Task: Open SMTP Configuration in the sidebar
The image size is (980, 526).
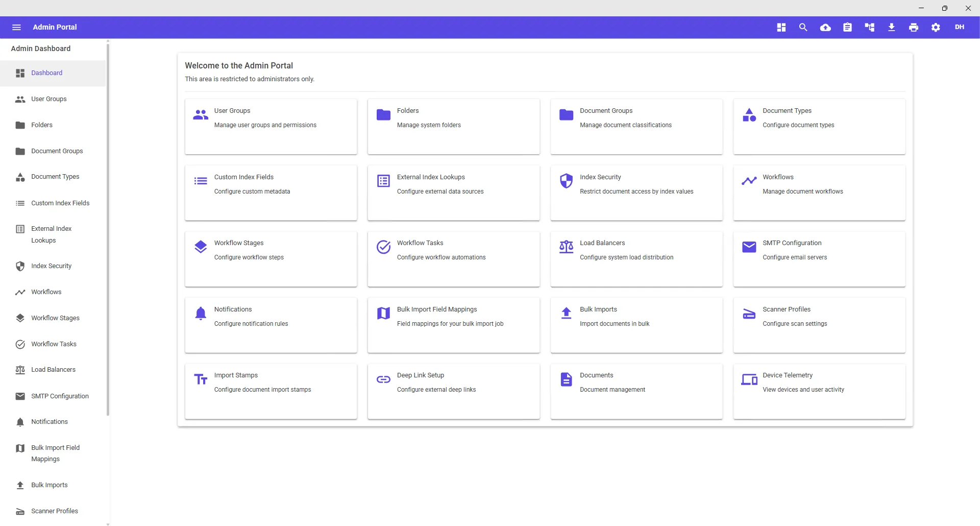Action: coord(53,396)
